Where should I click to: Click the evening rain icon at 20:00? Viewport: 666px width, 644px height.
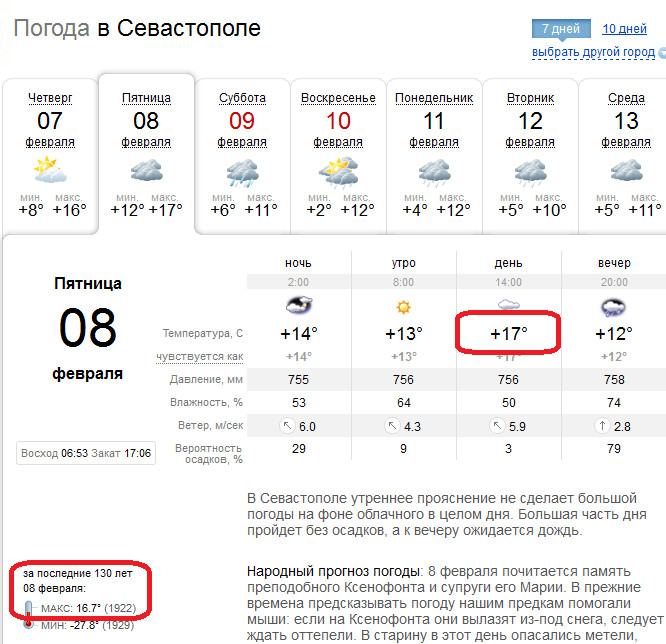tap(613, 308)
